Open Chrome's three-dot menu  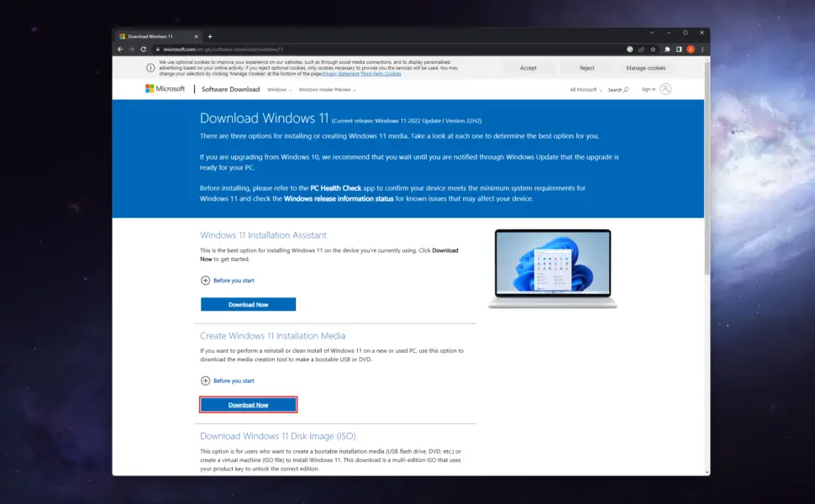click(x=702, y=50)
